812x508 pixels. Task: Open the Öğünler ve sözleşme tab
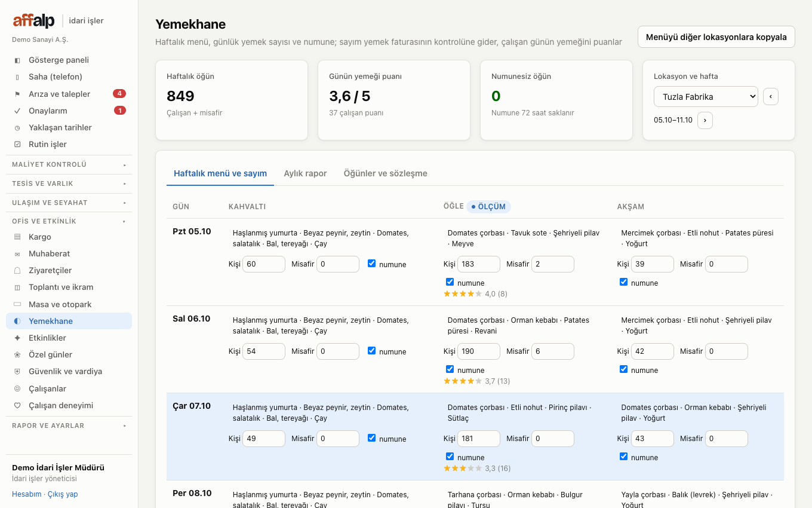pyautogui.click(x=385, y=173)
